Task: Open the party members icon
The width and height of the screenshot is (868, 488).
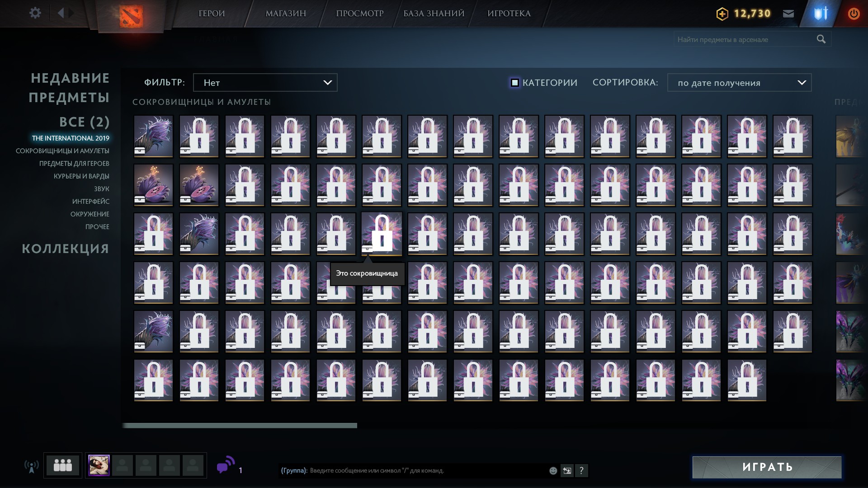Action: (x=63, y=465)
